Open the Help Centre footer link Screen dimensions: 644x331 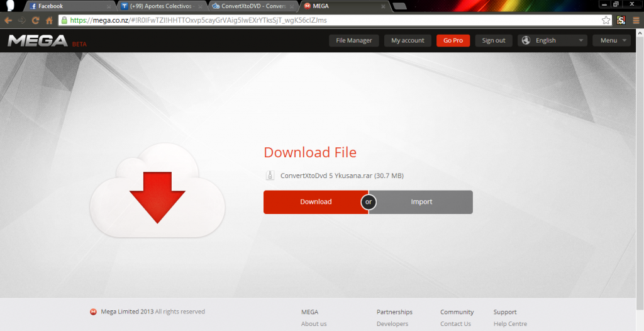(x=510, y=323)
